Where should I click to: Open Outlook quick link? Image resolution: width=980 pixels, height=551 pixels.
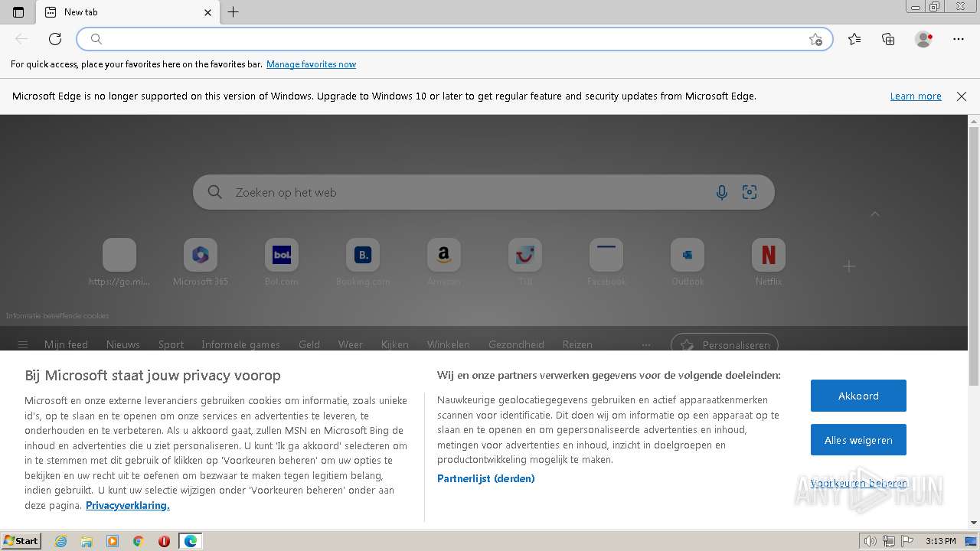click(x=688, y=262)
